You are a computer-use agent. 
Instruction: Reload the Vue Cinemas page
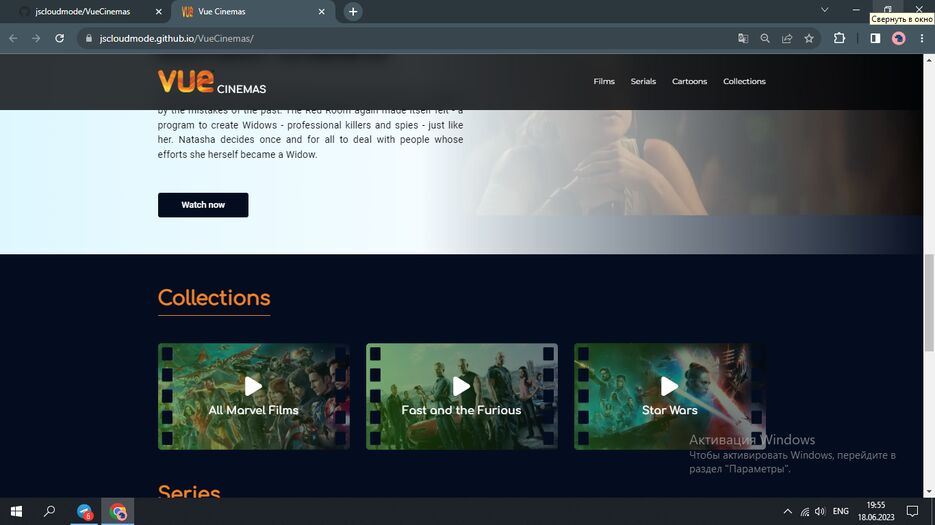click(59, 38)
